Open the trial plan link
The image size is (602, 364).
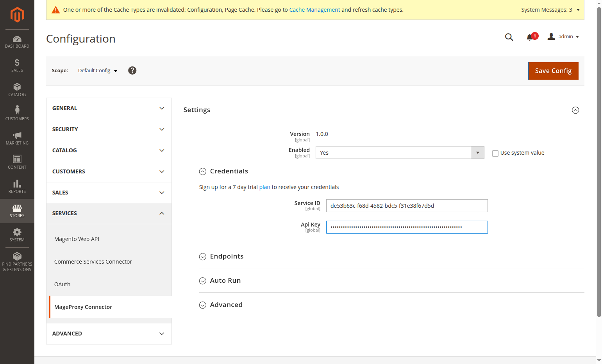pyautogui.click(x=264, y=187)
